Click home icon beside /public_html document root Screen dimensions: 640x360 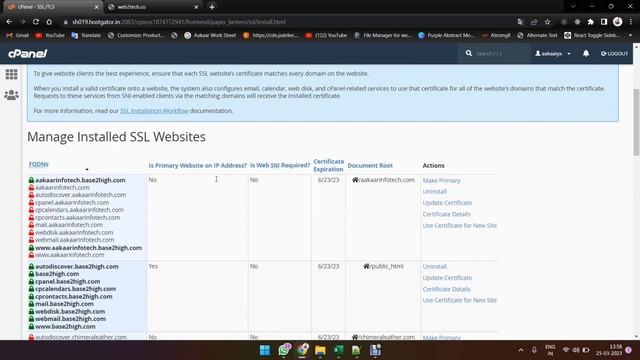click(366, 266)
